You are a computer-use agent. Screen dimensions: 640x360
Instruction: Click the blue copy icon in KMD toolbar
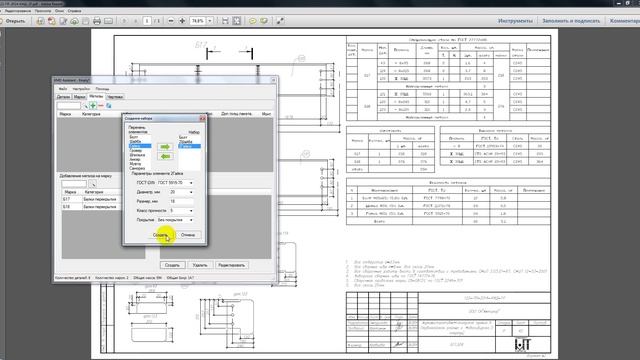(x=109, y=106)
